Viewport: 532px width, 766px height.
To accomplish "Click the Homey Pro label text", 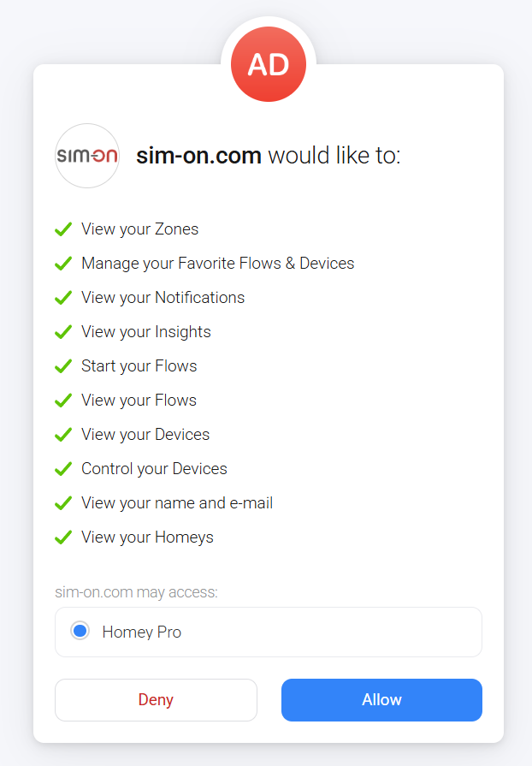I will click(x=141, y=632).
